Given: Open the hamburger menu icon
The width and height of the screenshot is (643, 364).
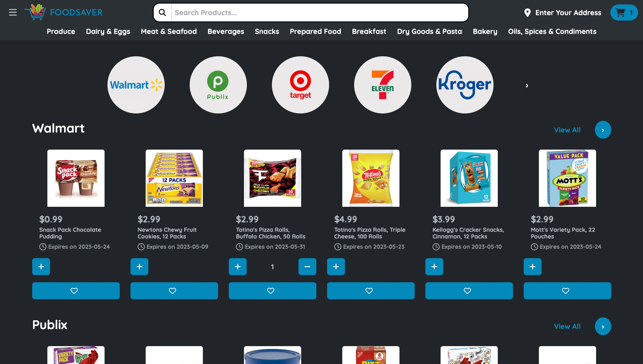Looking at the screenshot, I should 13,12.
